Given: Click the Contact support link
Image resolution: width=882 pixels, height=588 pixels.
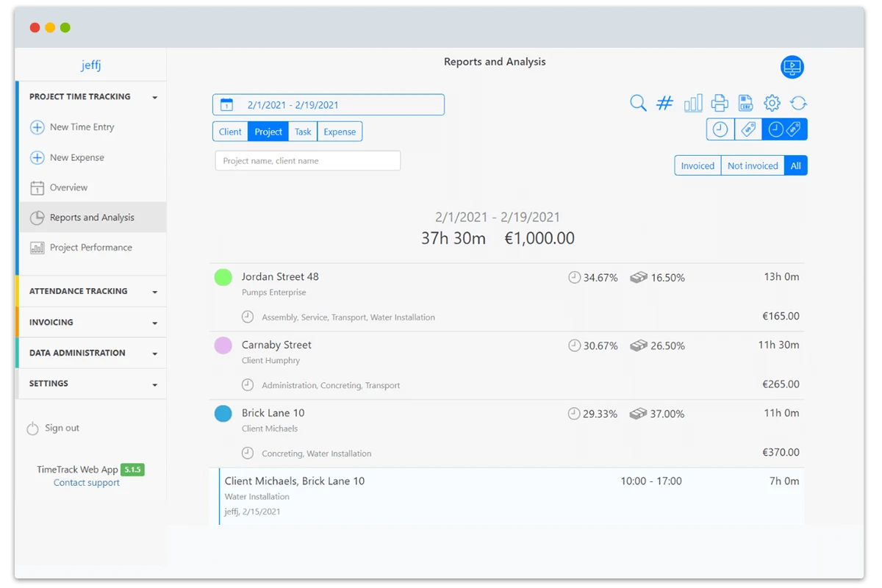Looking at the screenshot, I should click(x=87, y=483).
